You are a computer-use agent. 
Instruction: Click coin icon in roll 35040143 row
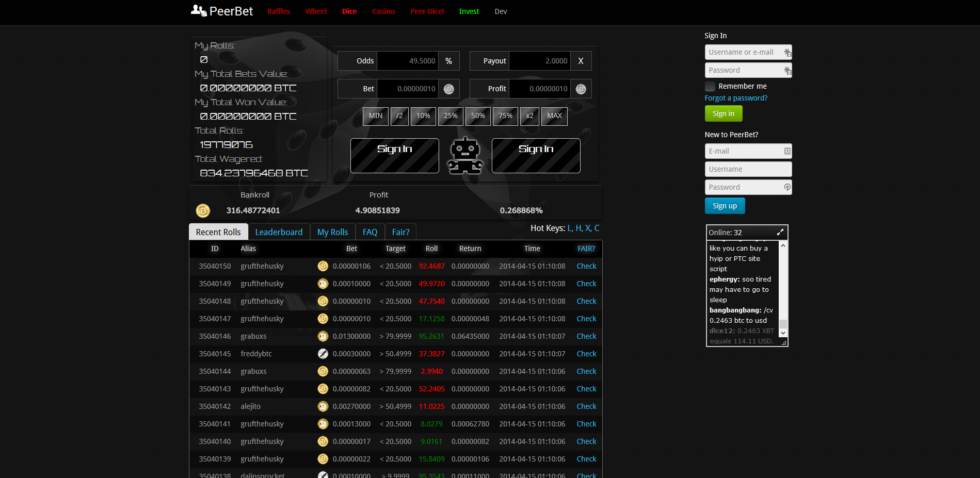[x=323, y=389]
